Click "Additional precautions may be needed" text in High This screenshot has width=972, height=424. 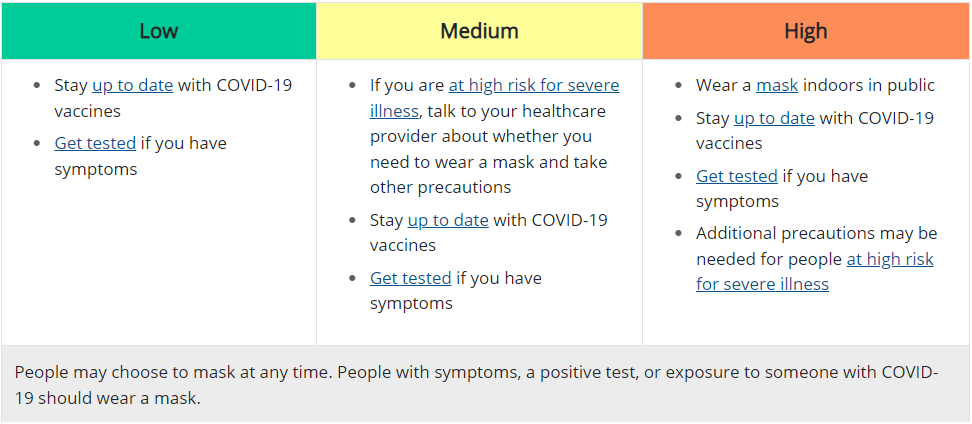pos(816,233)
